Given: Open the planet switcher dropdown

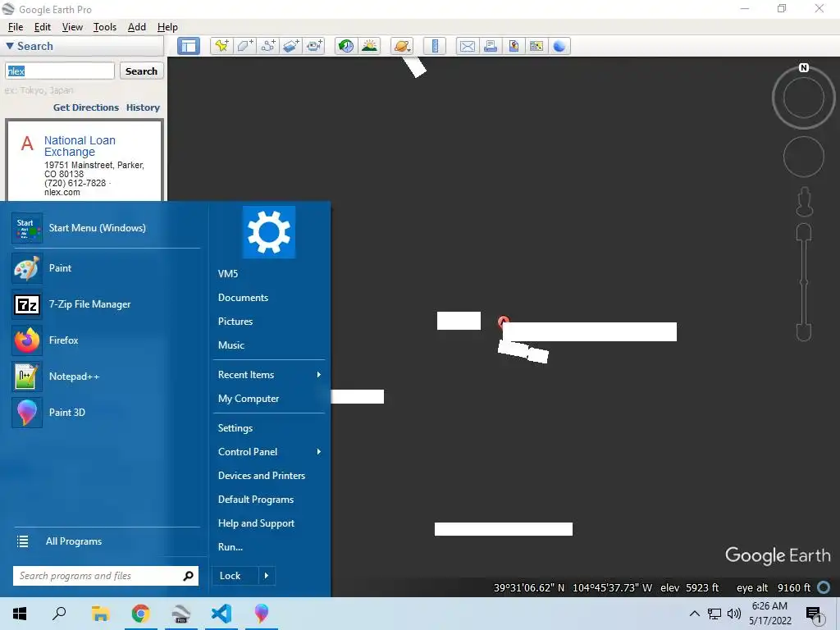Looking at the screenshot, I should 402,46.
